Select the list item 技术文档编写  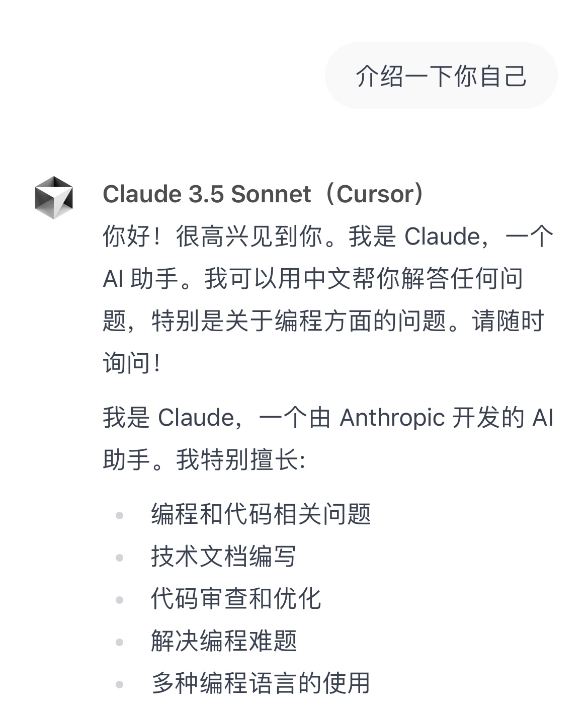pos(223,557)
